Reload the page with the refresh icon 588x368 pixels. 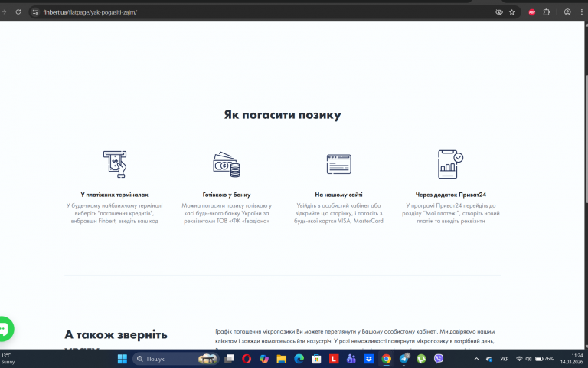pos(18,12)
